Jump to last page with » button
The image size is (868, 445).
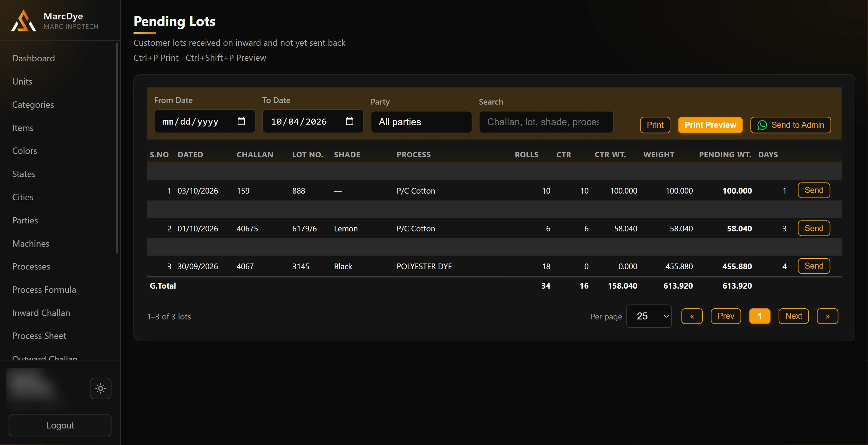point(827,316)
